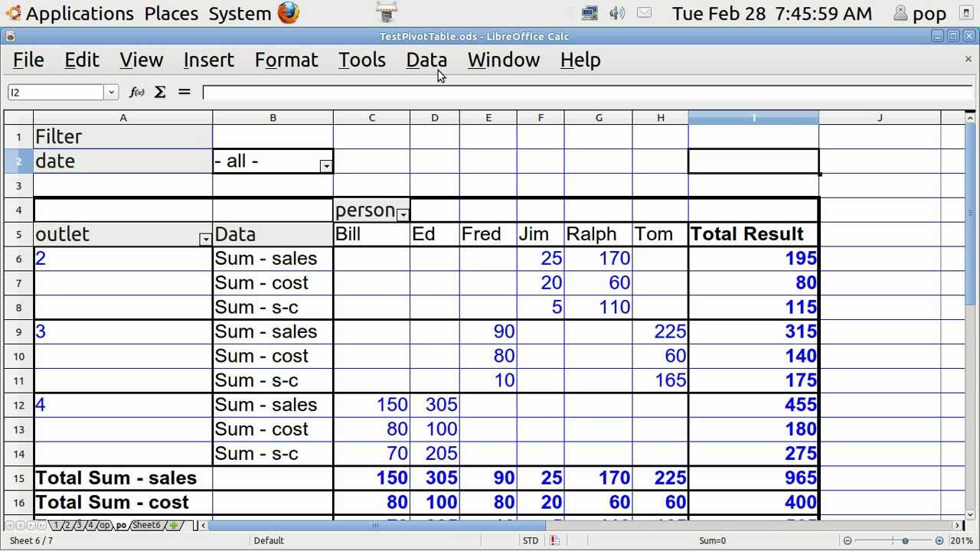Open the date filter dropdown
The width and height of the screenshot is (980, 551).
pos(326,166)
